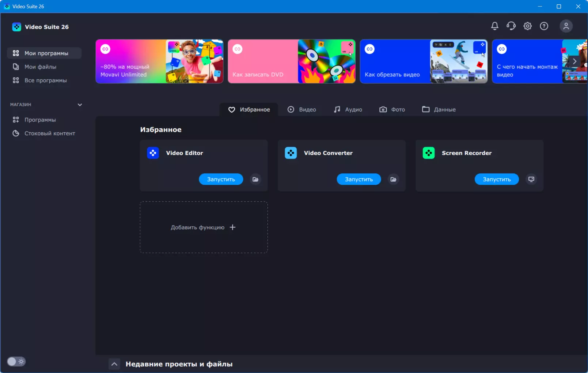Viewport: 588px width, 373px height.
Task: Toggle the light/dark theme switch
Action: tap(16, 362)
